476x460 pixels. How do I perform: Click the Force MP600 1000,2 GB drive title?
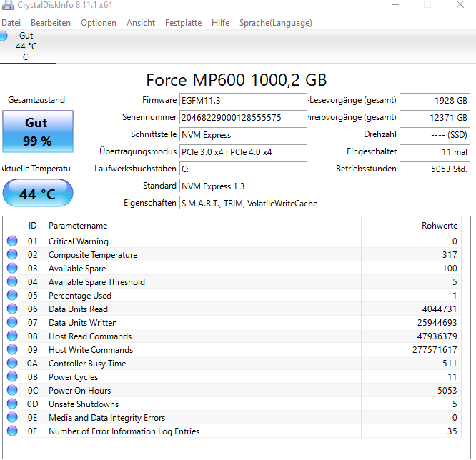tap(236, 80)
